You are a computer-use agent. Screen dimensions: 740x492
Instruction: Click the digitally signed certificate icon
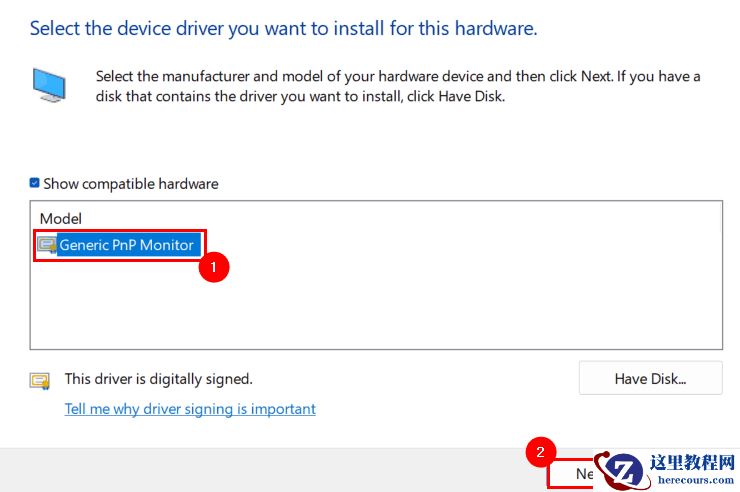40,380
